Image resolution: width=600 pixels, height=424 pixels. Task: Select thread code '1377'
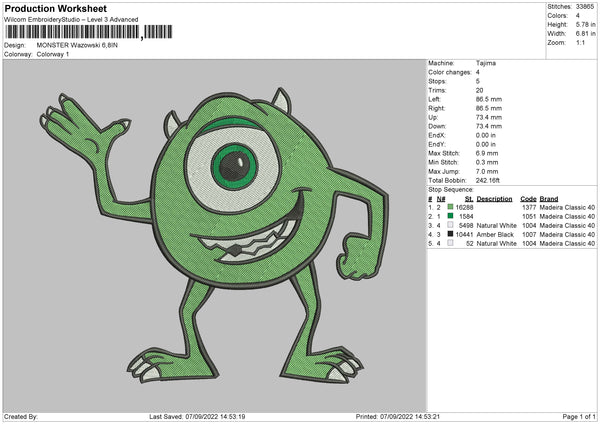point(529,207)
